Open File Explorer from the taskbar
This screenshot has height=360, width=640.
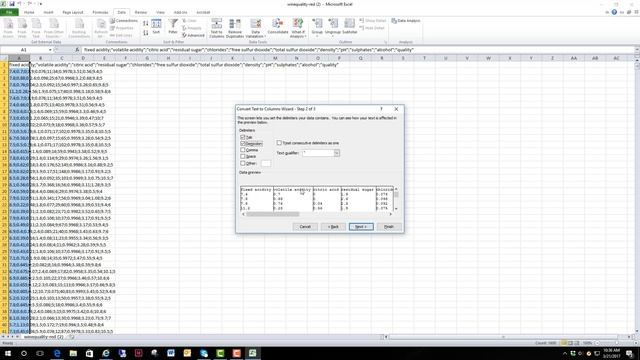coord(73,353)
